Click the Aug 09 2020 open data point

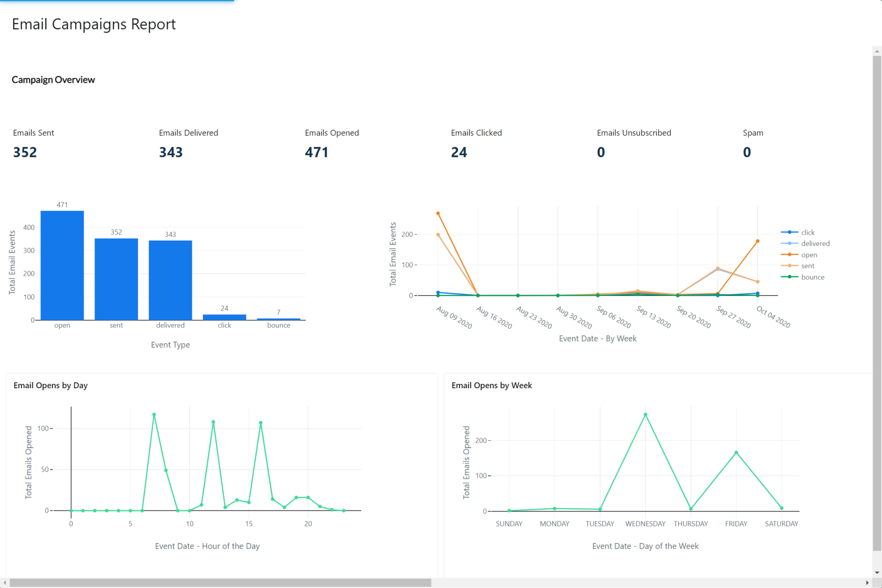438,213
